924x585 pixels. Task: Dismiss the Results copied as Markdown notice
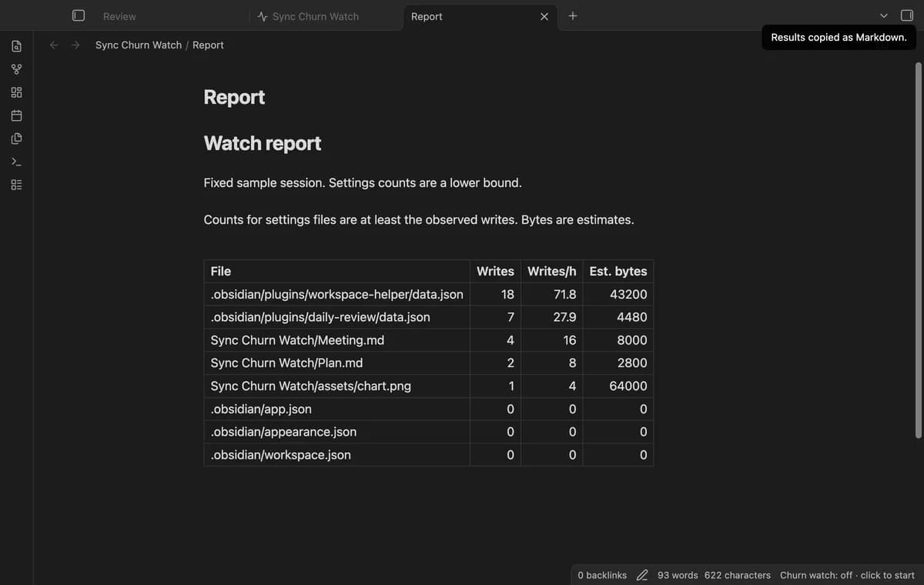(x=839, y=37)
